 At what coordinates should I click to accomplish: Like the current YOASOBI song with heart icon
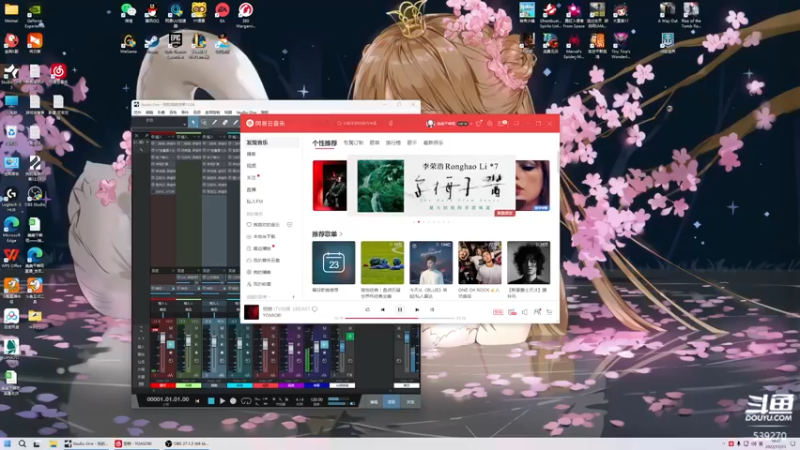[315, 309]
